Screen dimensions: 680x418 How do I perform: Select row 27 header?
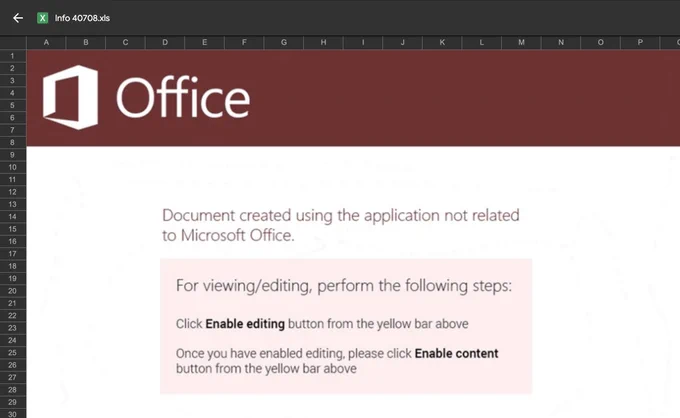pyautogui.click(x=13, y=377)
